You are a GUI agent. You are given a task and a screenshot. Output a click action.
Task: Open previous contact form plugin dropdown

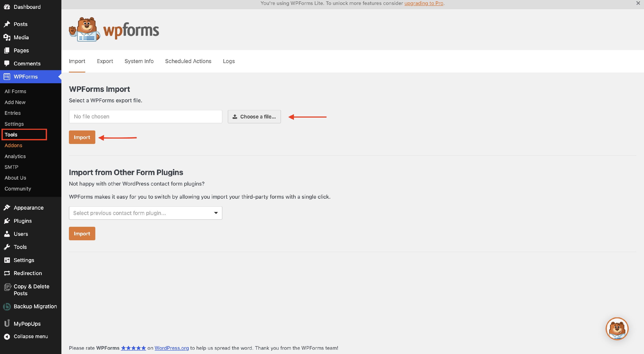click(146, 213)
